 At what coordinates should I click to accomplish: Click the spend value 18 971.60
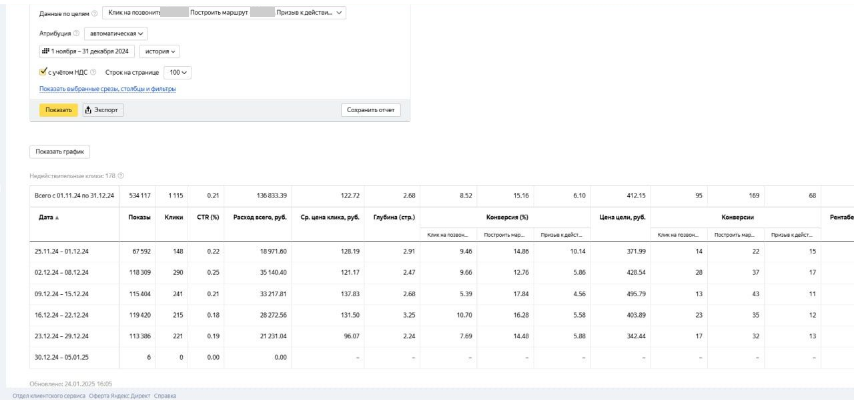tap(273, 251)
